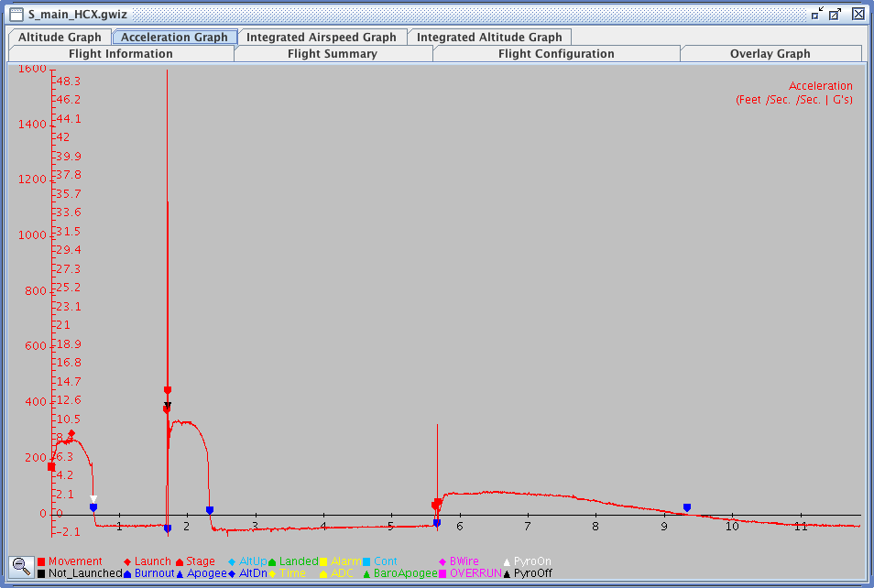Select the Integrated Altitude Graph tab
This screenshot has height=588, width=874.
pyautogui.click(x=489, y=38)
